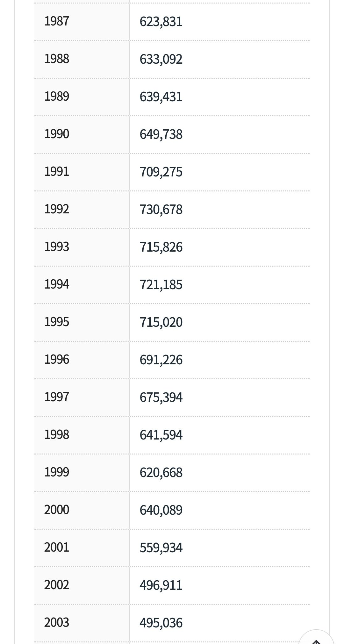
Task: Click the 1999 row label
Action: coord(57,472)
